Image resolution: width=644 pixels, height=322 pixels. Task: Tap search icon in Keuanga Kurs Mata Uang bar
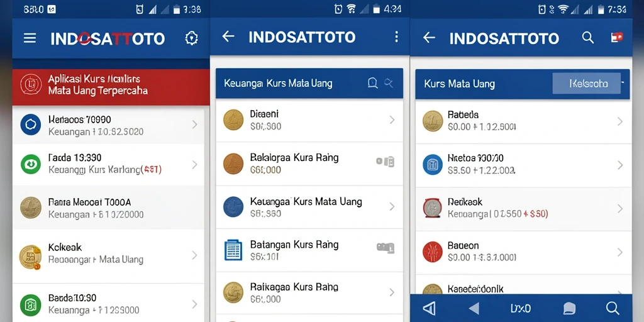click(x=389, y=83)
